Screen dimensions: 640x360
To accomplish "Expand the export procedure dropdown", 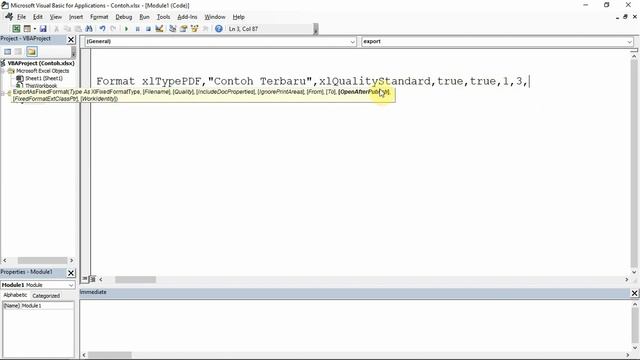I will pyautogui.click(x=629, y=42).
